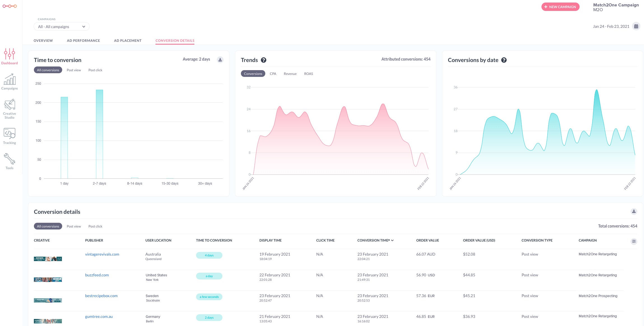Click 'Attributed conversions: 454' label
The height and width of the screenshot is (326, 644).
(x=406, y=59)
